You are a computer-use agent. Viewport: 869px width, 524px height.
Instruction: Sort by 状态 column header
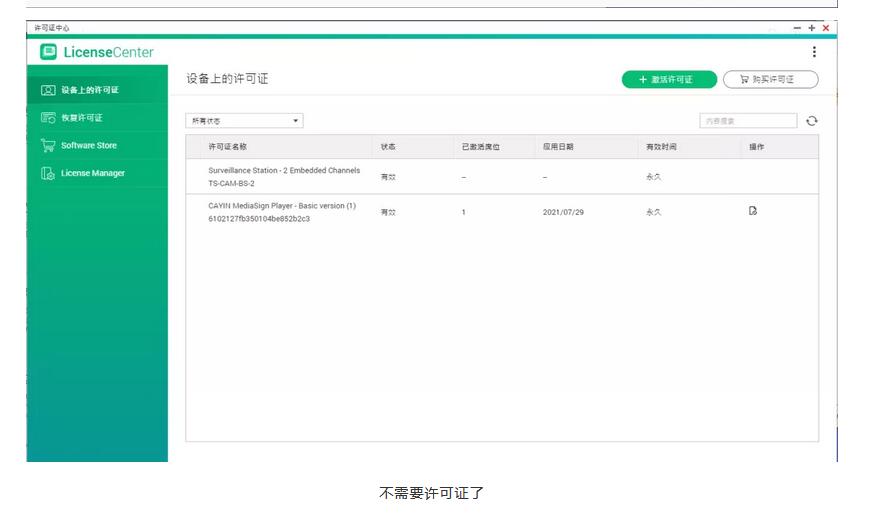tap(388, 146)
